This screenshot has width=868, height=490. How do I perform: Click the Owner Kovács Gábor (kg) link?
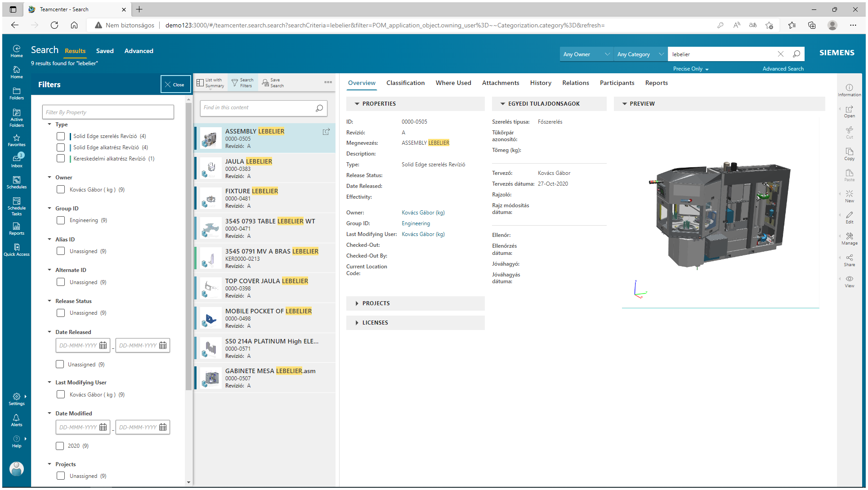pyautogui.click(x=423, y=213)
